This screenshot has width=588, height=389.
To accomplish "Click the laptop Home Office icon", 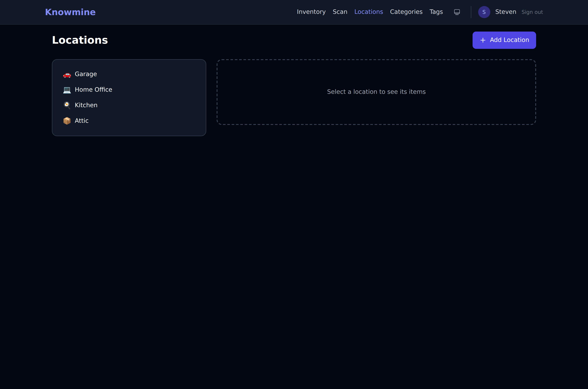I will click(x=67, y=90).
